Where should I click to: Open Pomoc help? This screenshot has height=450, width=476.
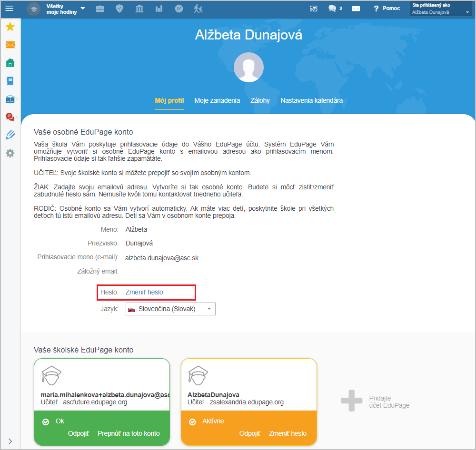[x=387, y=9]
